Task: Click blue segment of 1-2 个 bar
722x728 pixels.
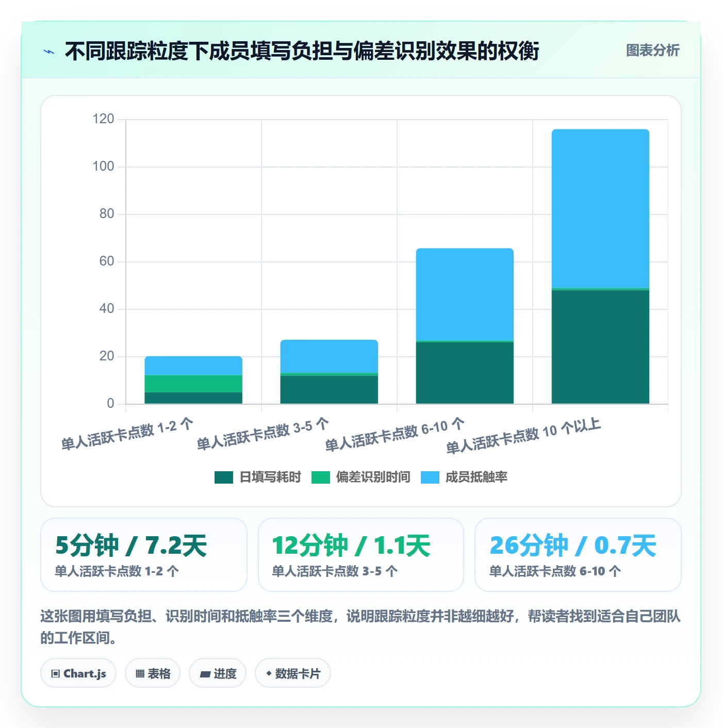Action: [193, 366]
